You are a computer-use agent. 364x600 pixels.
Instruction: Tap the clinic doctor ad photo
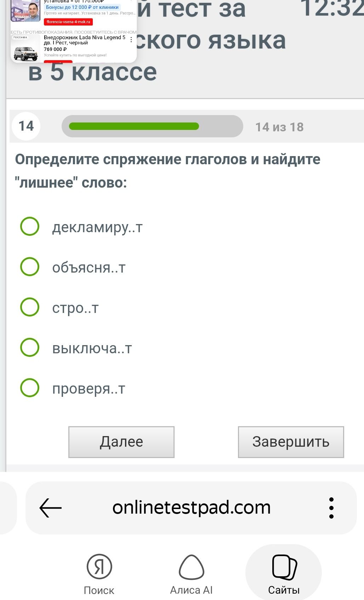[25, 11]
